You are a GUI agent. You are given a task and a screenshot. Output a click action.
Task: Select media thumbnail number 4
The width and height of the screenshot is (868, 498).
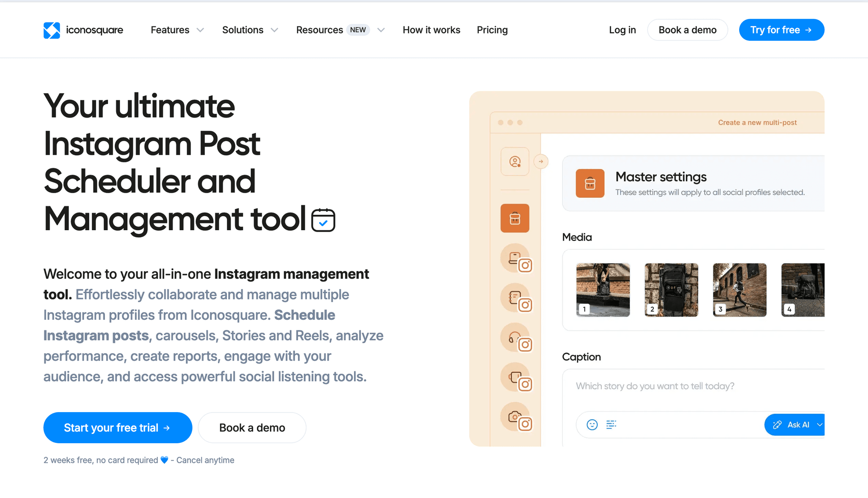[x=803, y=290]
